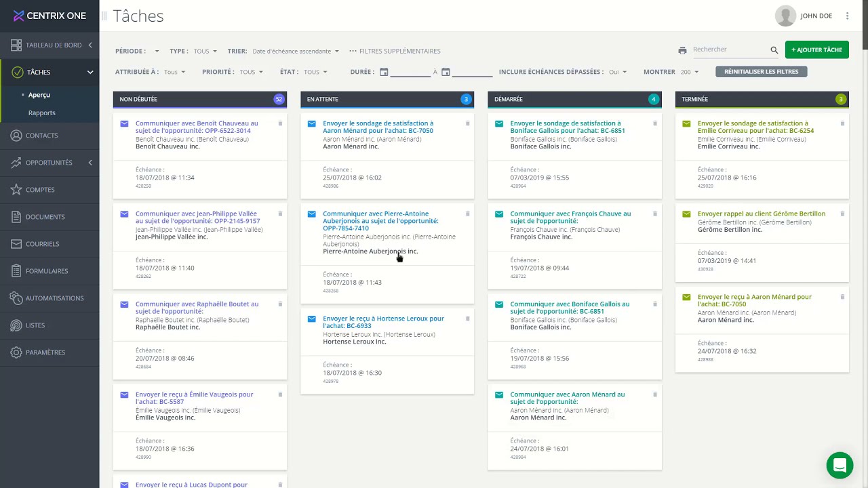Click the Automatisations sidebar icon
The width and height of the screenshot is (868, 488).
click(16, 298)
